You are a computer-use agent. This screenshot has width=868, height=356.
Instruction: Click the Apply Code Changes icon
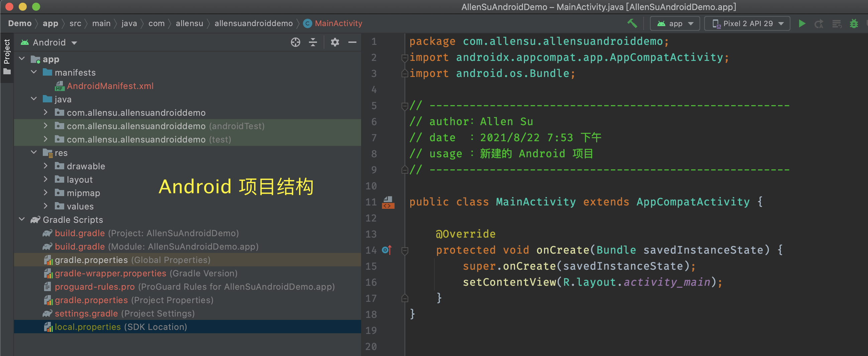pos(837,24)
